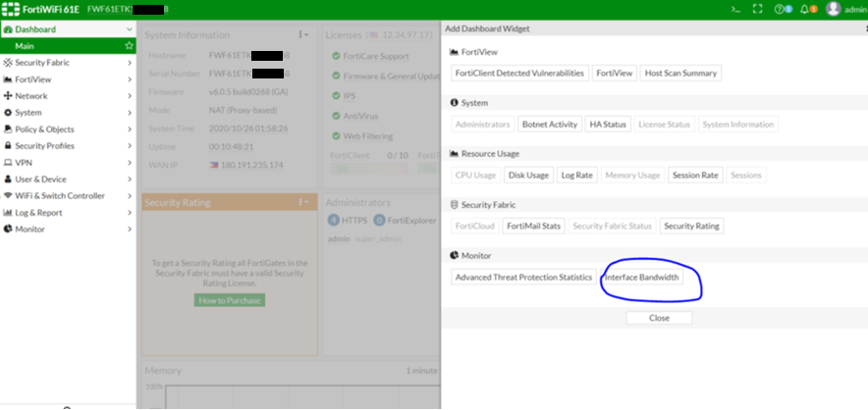Expand the Monitor menu chevron
The height and width of the screenshot is (410, 868).
pos(130,230)
